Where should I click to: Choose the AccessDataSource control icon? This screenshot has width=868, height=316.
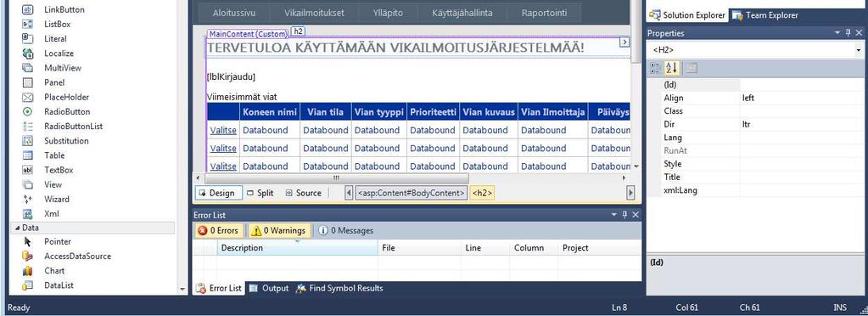coord(28,257)
